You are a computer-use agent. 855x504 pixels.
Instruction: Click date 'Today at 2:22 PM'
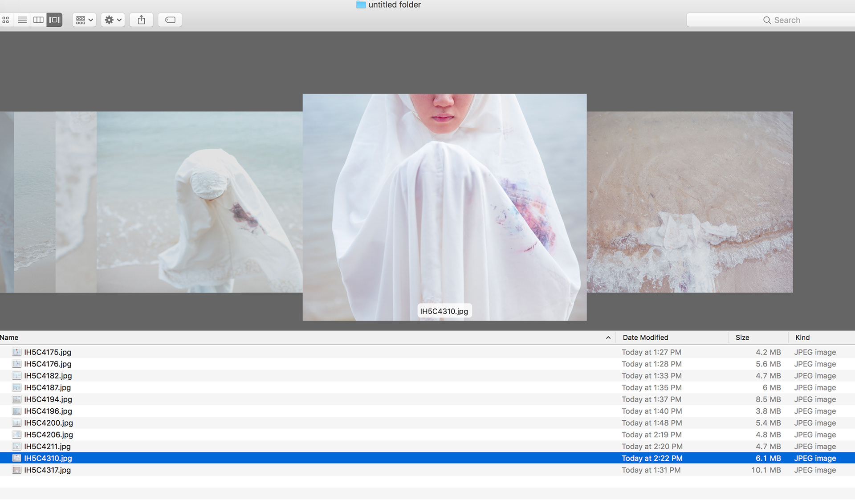coord(652,458)
